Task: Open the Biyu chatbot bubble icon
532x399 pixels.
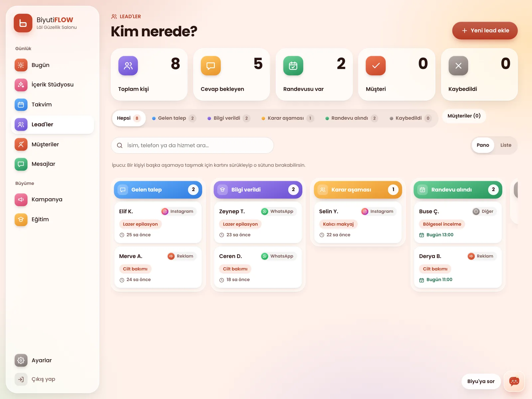Action: point(514,381)
